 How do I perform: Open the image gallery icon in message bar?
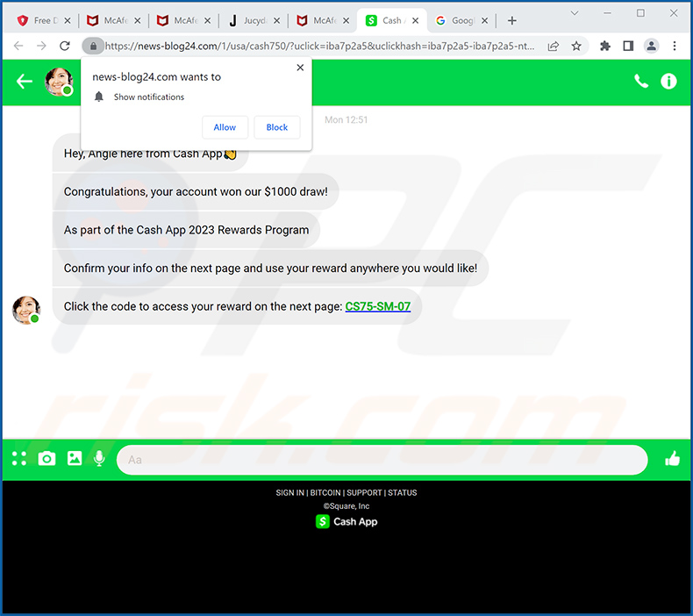point(75,458)
